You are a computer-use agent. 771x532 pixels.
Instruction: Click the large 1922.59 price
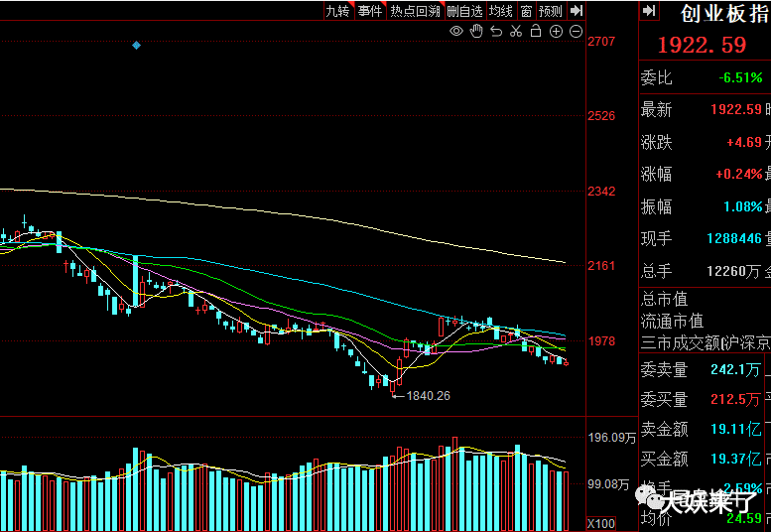702,45
